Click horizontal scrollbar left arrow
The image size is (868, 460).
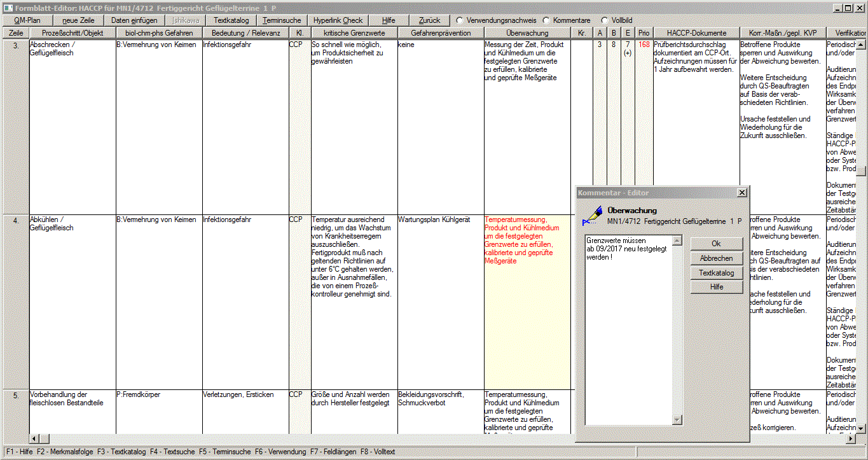pyautogui.click(x=35, y=439)
